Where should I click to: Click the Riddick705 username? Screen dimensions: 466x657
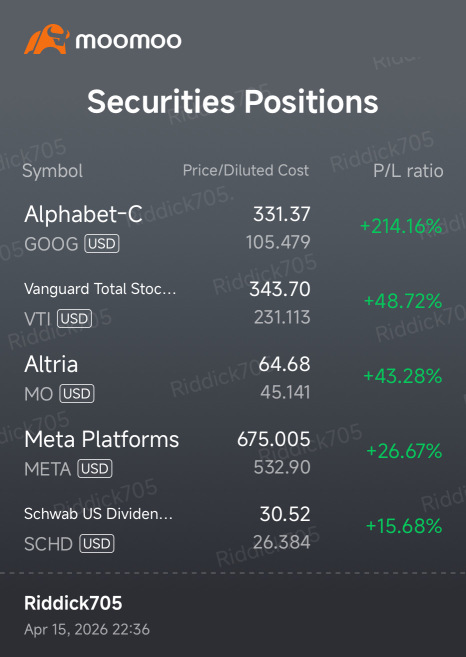pos(73,603)
